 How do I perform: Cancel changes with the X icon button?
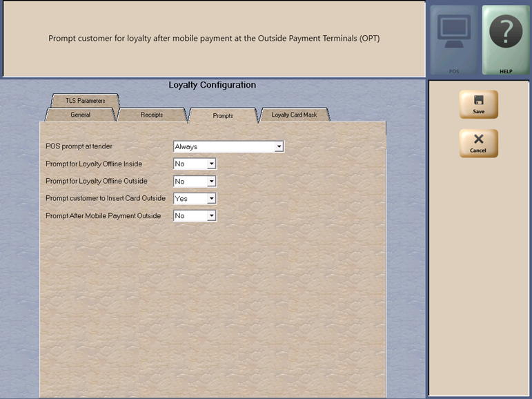tap(478, 143)
